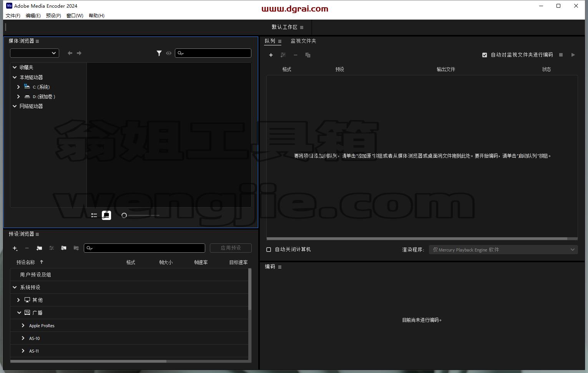Click the export presets icon
Image resolution: width=588 pixels, height=373 pixels.
pos(76,248)
